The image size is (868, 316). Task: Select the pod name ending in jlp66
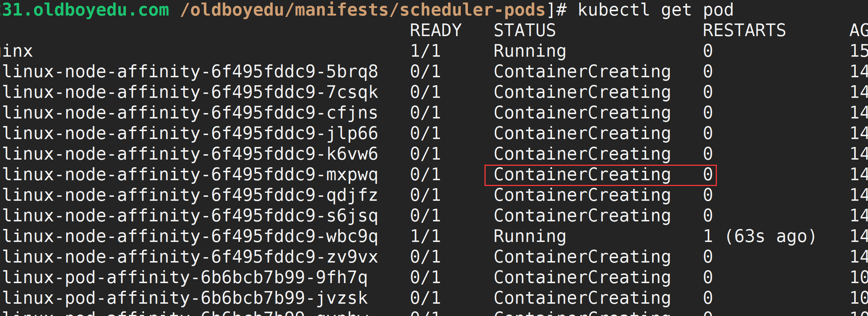(x=190, y=133)
